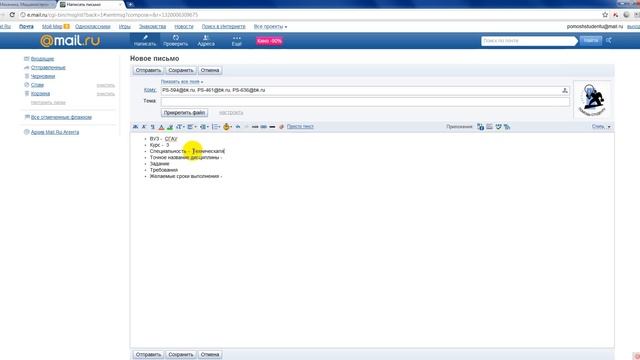
Task: Click the bottom Отправить button
Action: [148, 355]
